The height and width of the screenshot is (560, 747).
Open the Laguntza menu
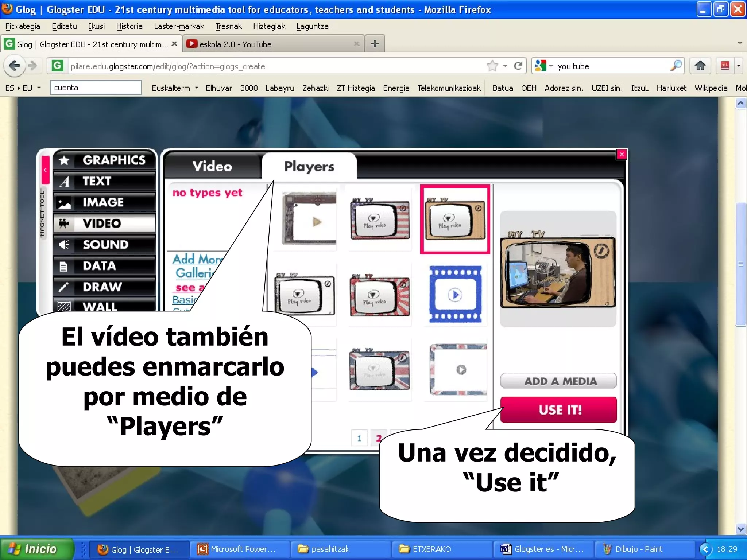click(312, 26)
